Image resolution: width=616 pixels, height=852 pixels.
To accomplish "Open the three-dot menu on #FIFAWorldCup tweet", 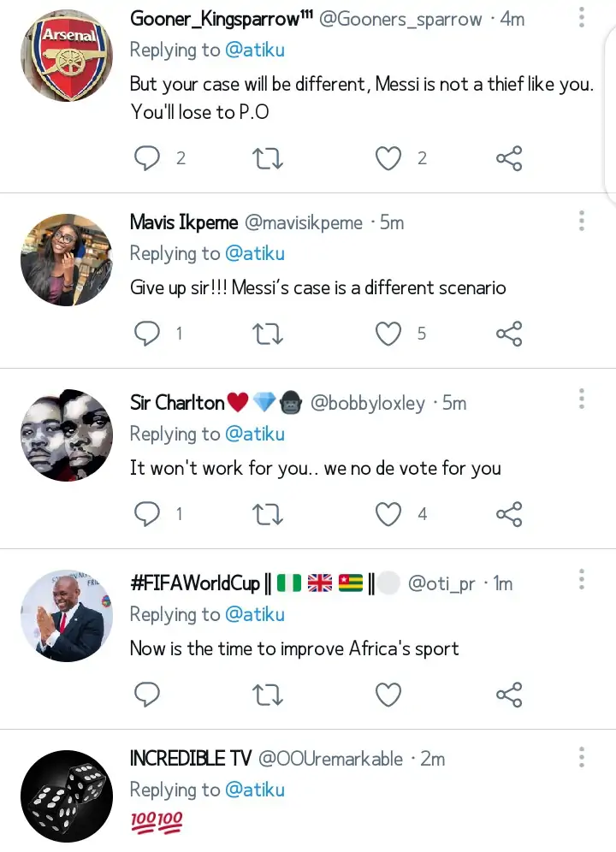I will [x=581, y=580].
